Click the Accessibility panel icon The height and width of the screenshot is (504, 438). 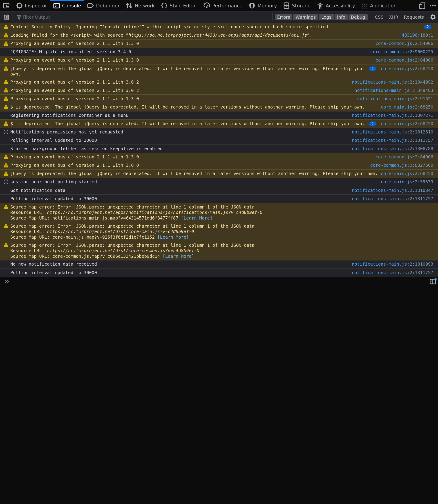tap(320, 6)
